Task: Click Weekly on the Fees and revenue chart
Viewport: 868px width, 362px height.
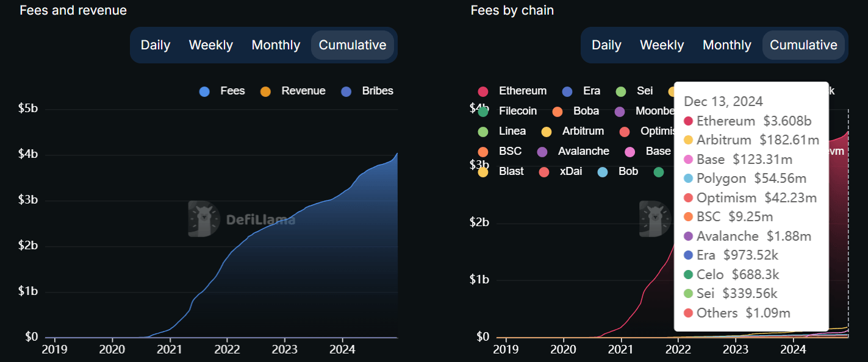Action: coord(210,44)
